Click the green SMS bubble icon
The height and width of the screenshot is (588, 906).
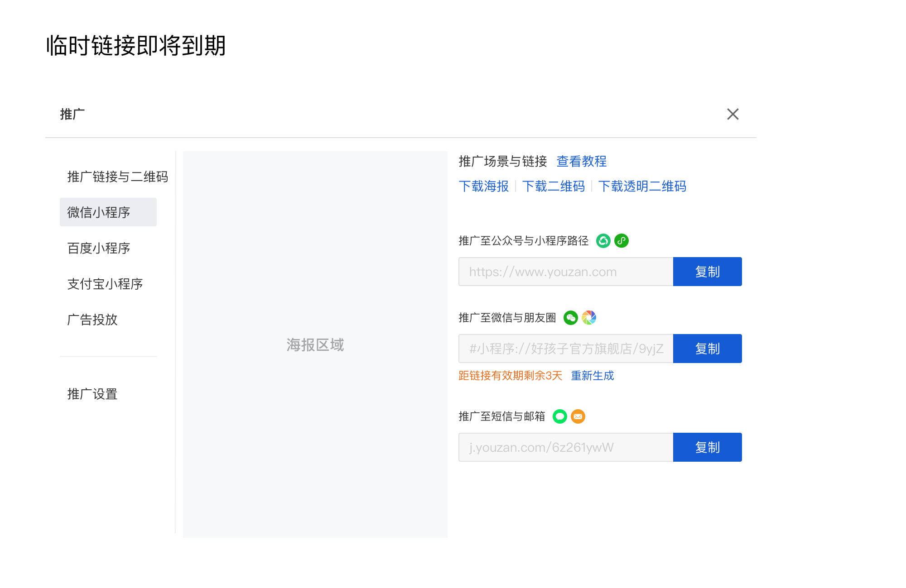tap(559, 416)
